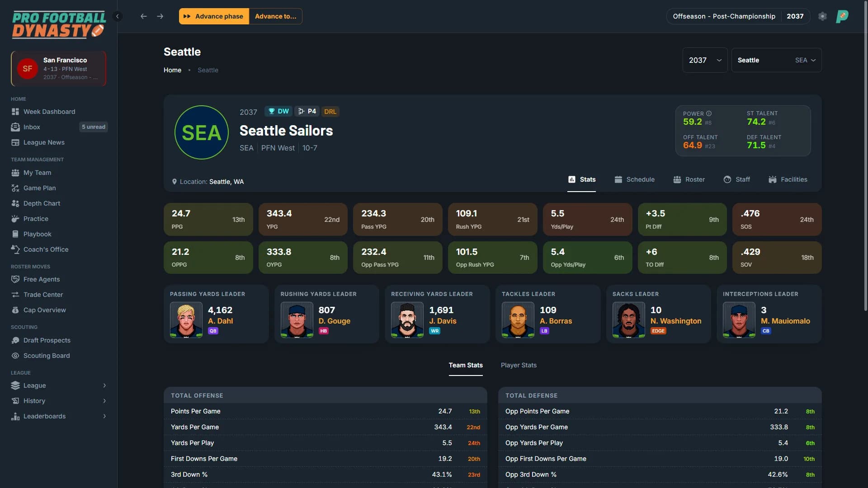Click the Trade Center arrows icon

15,295
